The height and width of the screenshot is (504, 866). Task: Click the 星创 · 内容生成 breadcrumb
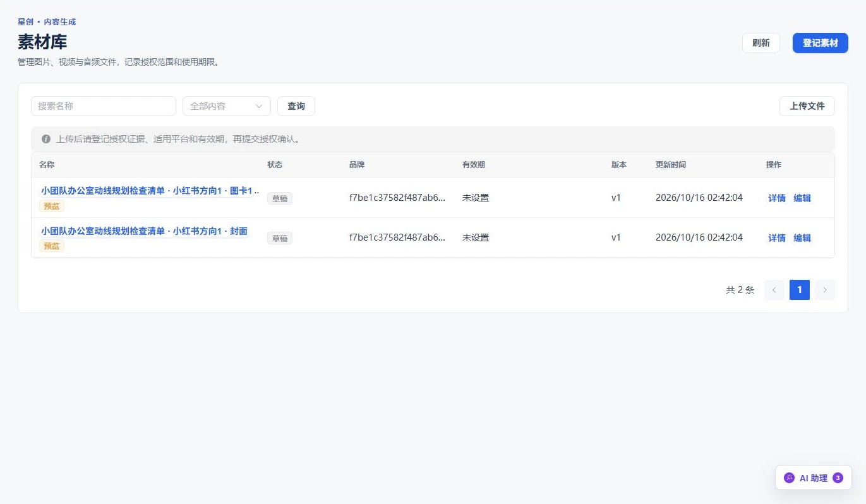47,22
